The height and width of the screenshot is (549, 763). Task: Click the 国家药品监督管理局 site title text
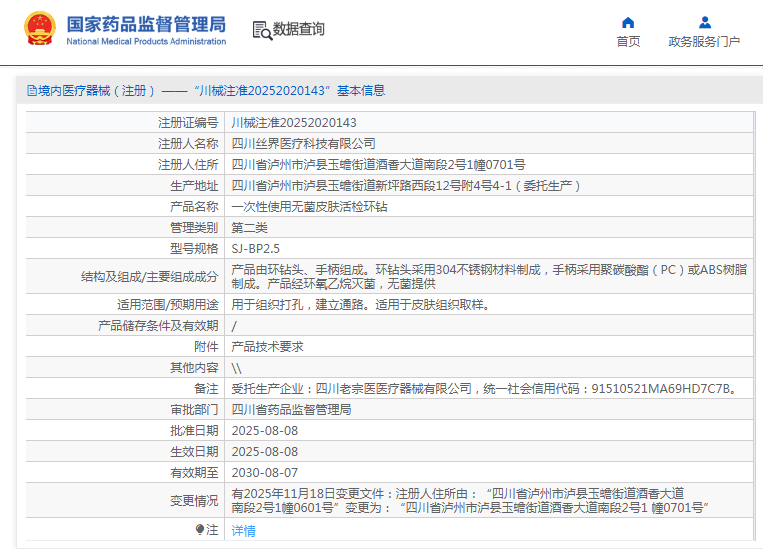coord(146,24)
